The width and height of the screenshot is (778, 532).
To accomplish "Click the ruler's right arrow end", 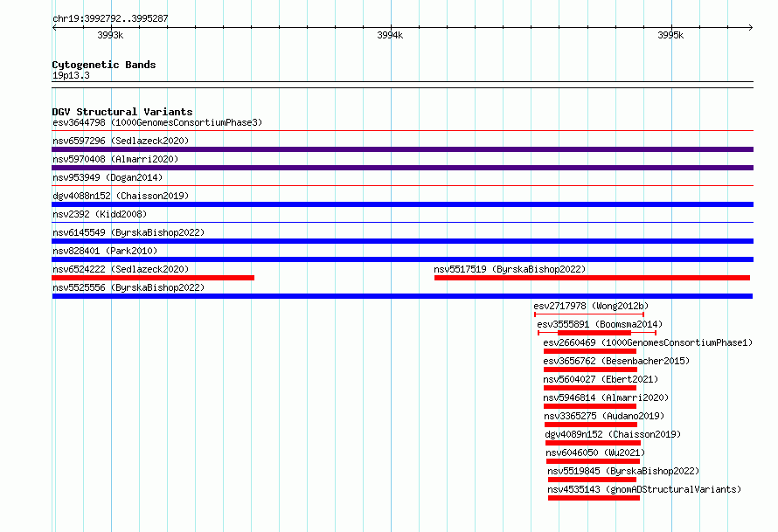I will (x=751, y=27).
